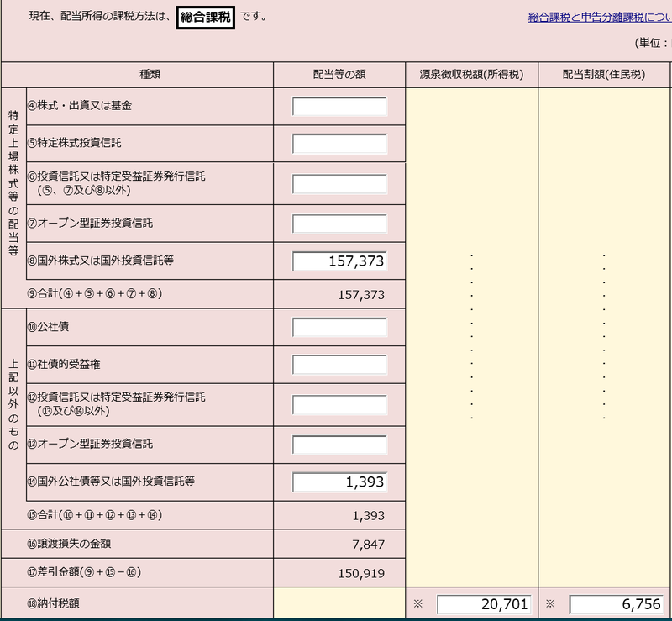Click the 配当割額 field showing 6,756
This screenshot has width=672, height=621.
[x=617, y=604]
